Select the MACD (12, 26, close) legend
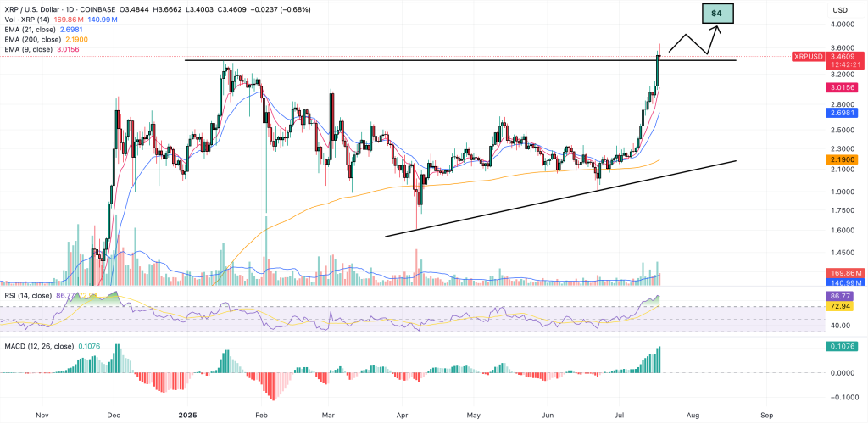 coord(38,347)
